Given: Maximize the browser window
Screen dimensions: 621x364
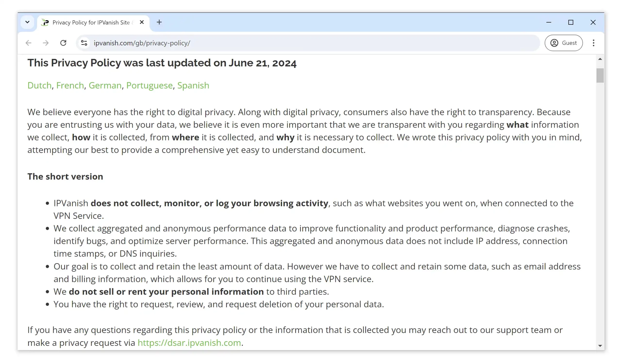Looking at the screenshot, I should point(571,22).
